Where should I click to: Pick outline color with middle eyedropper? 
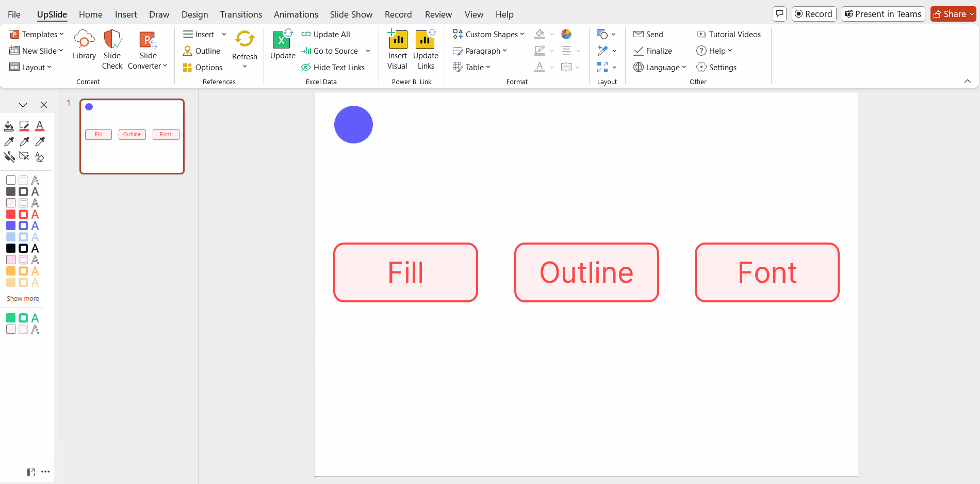(x=24, y=141)
